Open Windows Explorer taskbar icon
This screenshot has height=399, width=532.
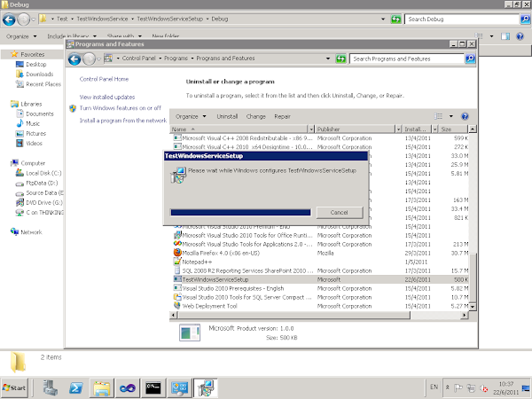point(101,387)
